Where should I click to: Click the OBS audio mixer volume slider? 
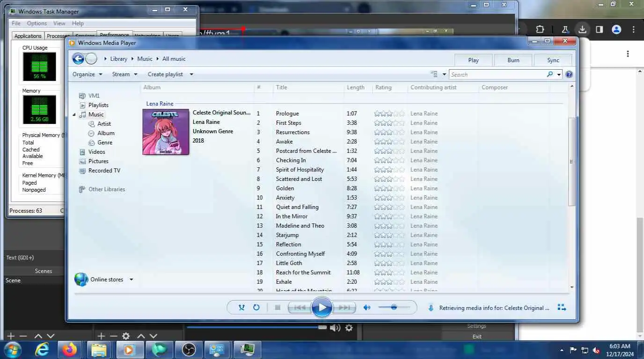[x=256, y=327]
